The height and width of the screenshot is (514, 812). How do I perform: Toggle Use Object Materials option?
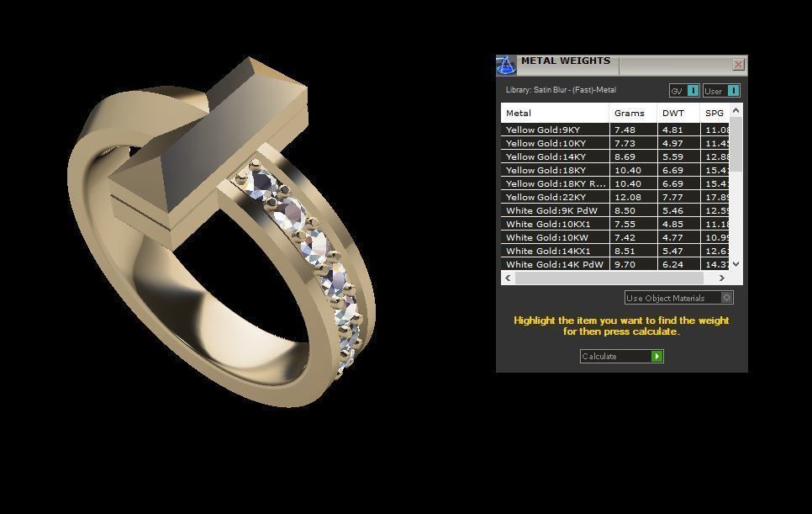pyautogui.click(x=679, y=298)
